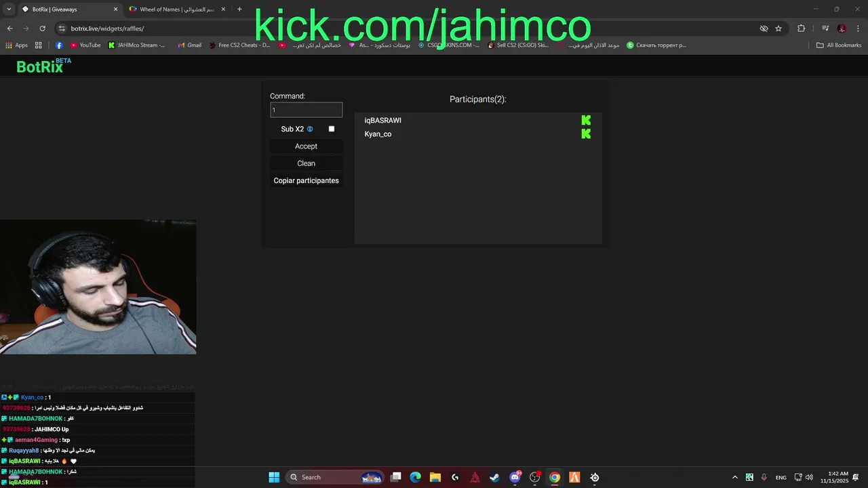The image size is (868, 488).
Task: Close the Wheel of Names tab
Action: [223, 9]
